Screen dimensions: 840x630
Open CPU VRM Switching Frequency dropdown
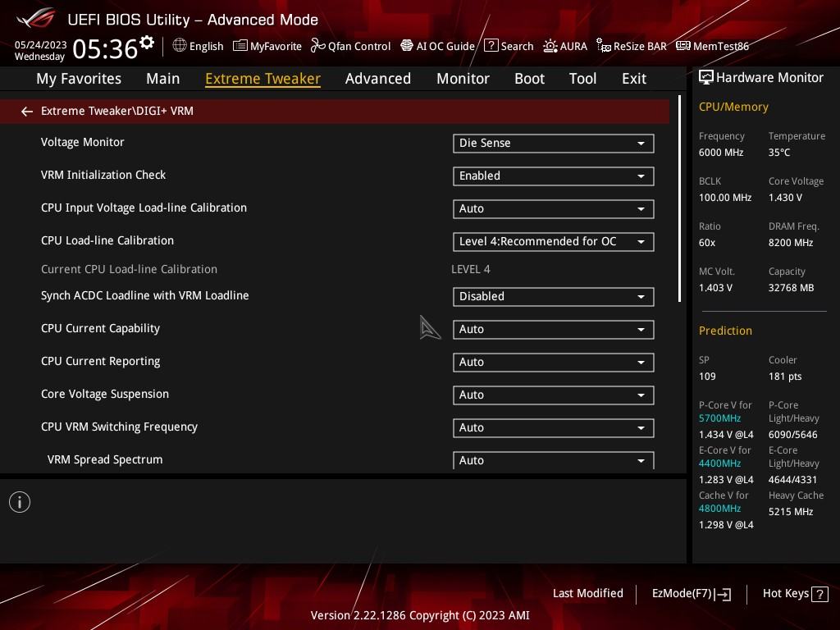click(x=554, y=427)
